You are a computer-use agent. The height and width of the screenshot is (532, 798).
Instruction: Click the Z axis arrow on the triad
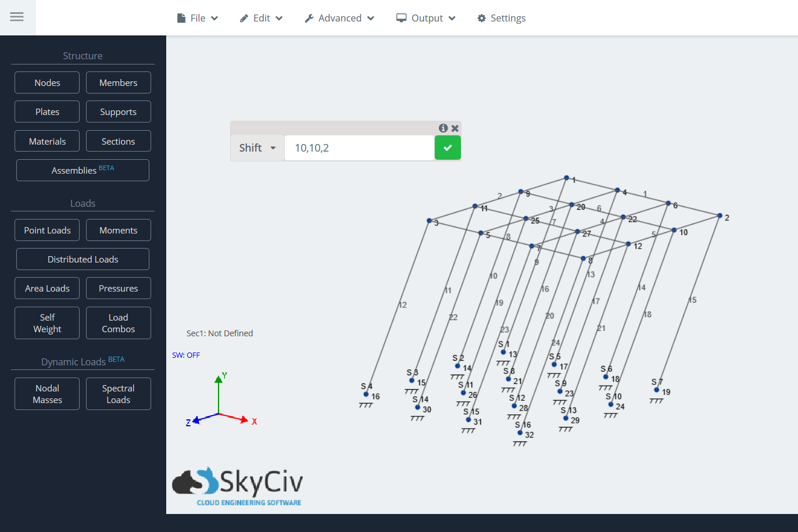tap(196, 419)
